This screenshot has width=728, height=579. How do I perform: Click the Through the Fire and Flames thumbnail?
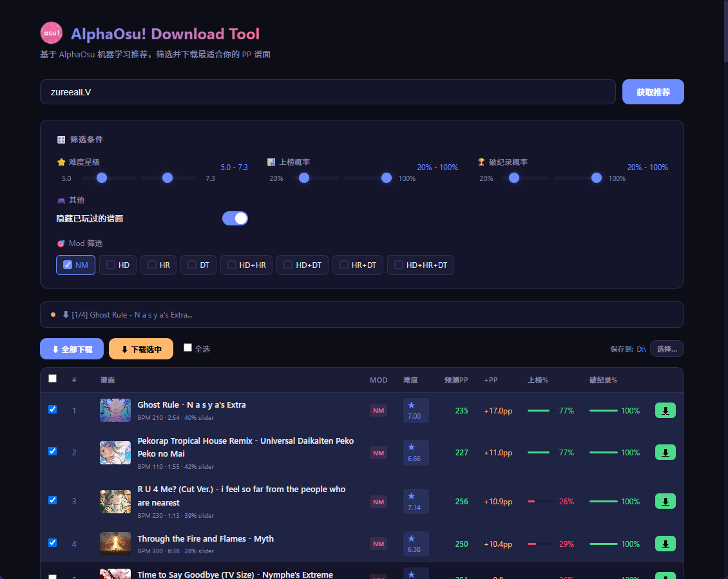[115, 544]
